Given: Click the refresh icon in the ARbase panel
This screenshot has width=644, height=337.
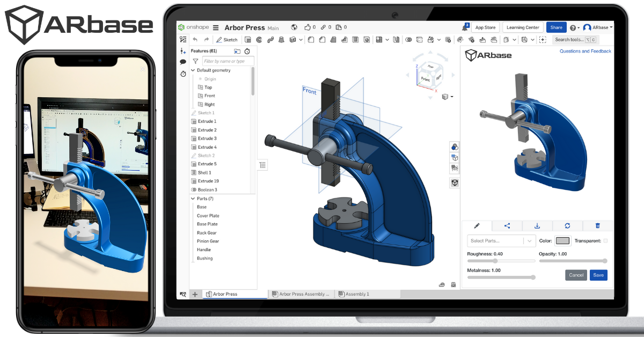Looking at the screenshot, I should click(567, 225).
